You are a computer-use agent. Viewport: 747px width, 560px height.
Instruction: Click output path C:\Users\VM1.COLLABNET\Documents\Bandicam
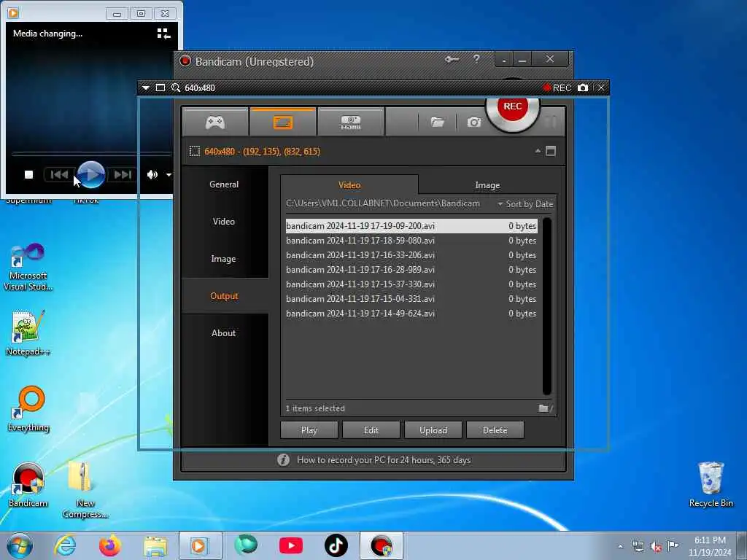[x=382, y=203]
